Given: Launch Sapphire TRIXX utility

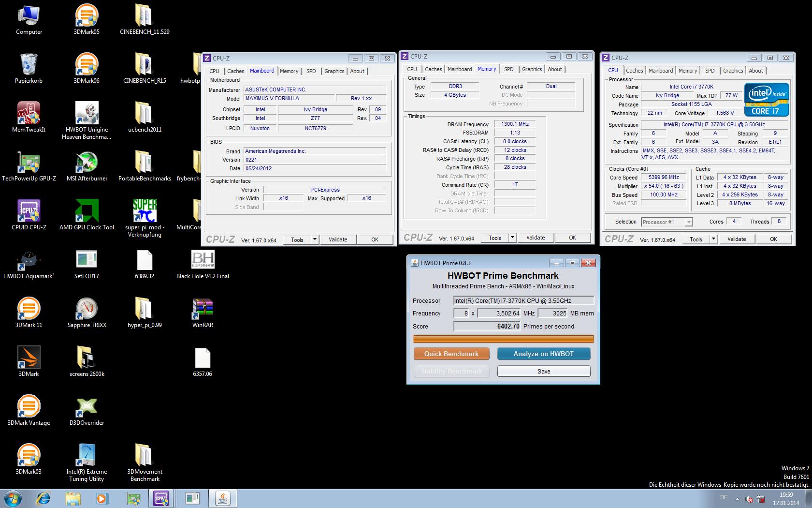Looking at the screenshot, I should click(87, 313).
